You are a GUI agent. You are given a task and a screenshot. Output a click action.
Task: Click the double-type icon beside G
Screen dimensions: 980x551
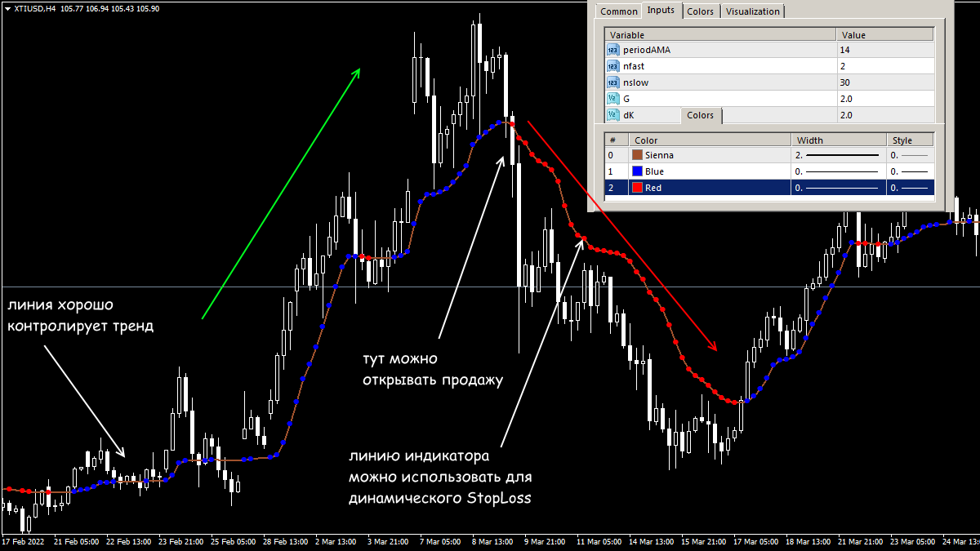[612, 99]
